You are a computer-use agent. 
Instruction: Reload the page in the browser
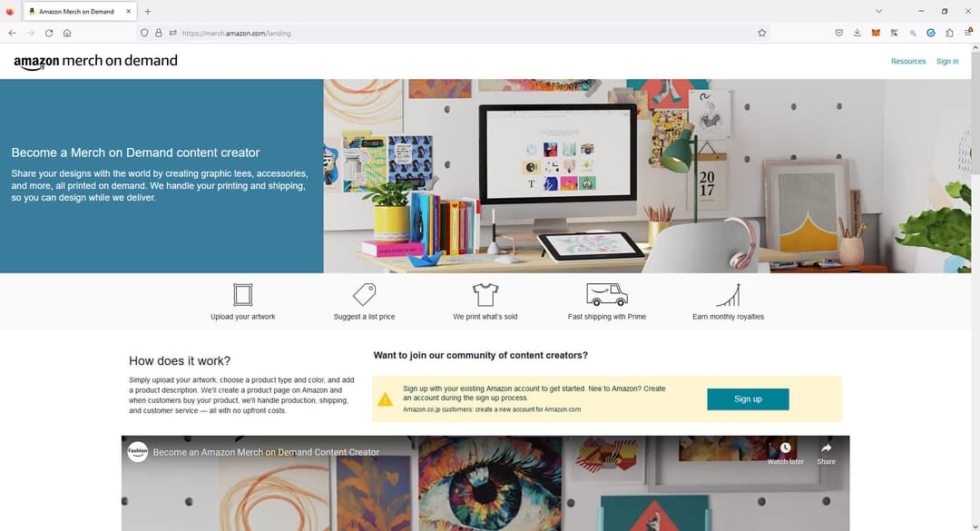coord(49,34)
